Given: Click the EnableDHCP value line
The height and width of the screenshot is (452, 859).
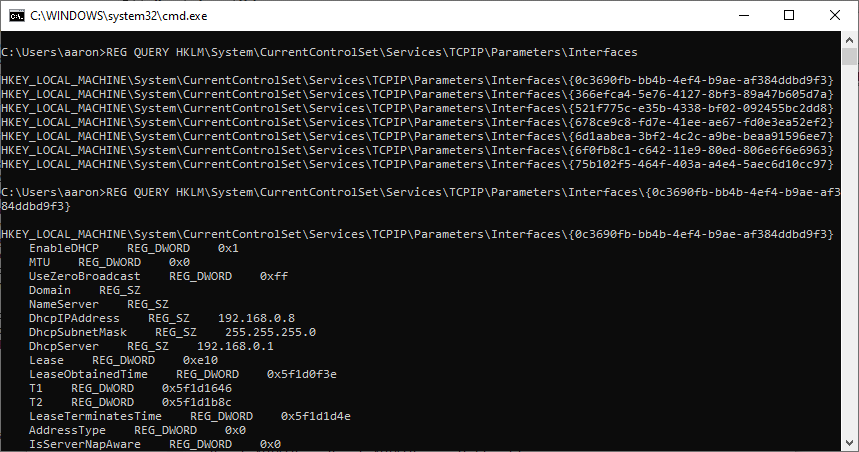Looking at the screenshot, I should point(134,248).
